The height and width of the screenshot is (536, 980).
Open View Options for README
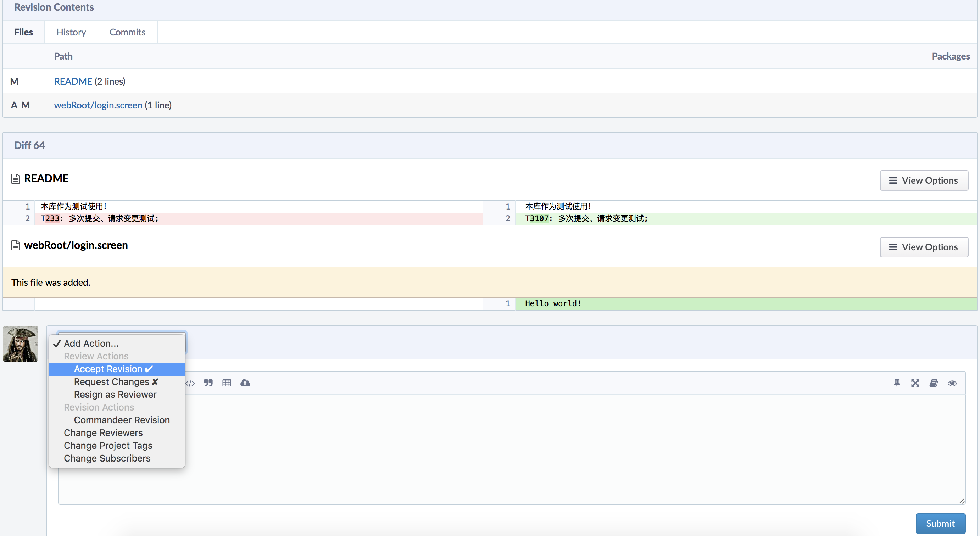tap(924, 180)
